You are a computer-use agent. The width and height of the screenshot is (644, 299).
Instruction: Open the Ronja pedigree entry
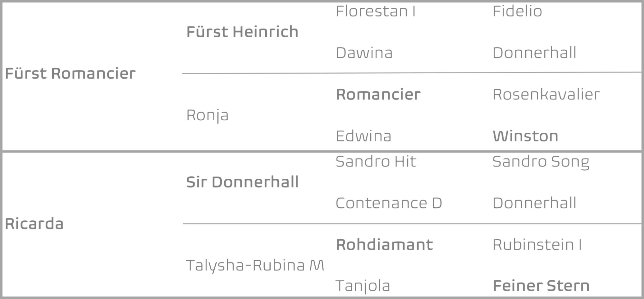point(207,115)
